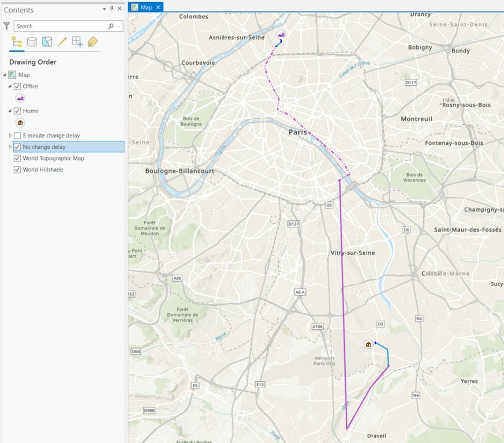Click the Aéroport Paris-Orly label
This screenshot has width=504, height=443.
324,361
